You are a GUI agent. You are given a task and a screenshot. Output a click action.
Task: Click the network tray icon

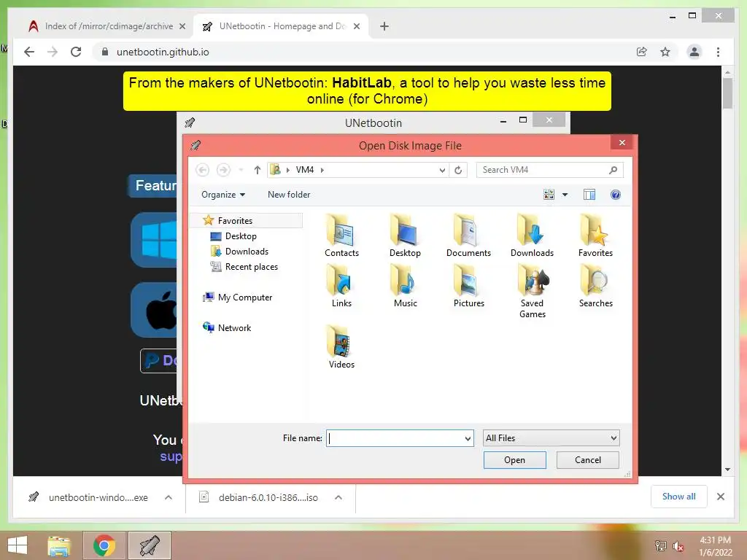[660, 545]
